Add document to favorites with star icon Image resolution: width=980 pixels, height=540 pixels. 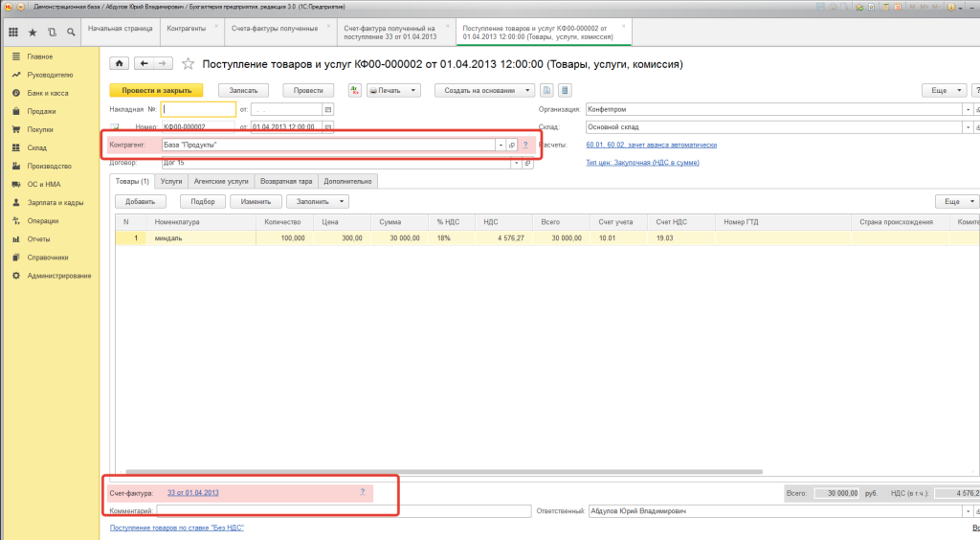[189, 64]
